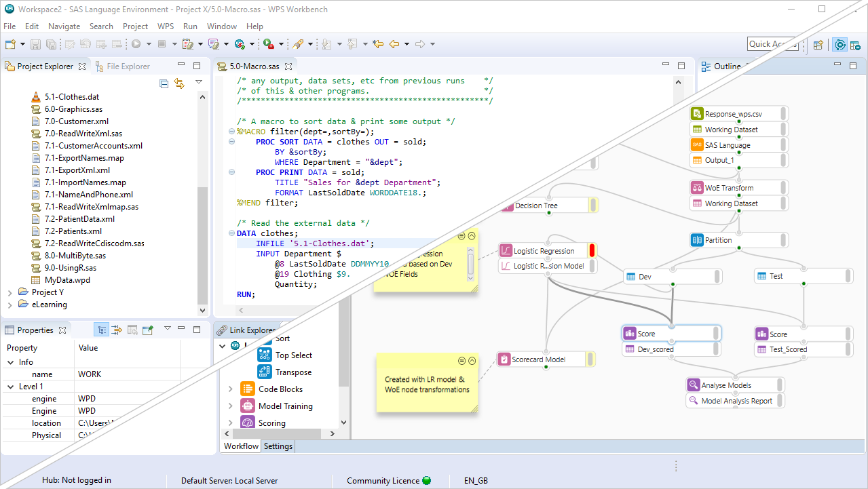Toggle Show Advanced Properties in Properties panel
Screen dimensions: 868x489
pos(117,330)
